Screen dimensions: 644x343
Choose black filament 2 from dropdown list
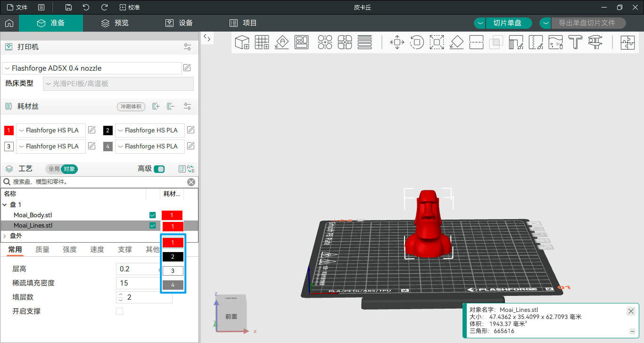pyautogui.click(x=173, y=257)
